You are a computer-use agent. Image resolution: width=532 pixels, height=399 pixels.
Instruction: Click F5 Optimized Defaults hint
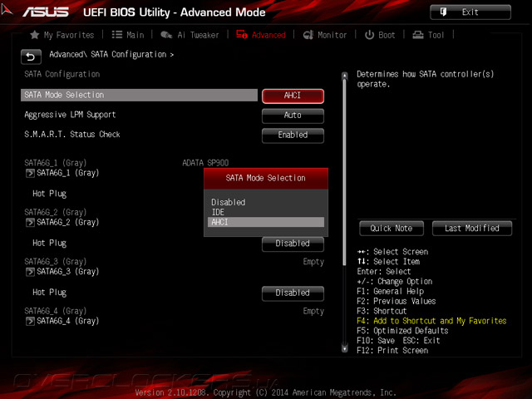click(402, 331)
